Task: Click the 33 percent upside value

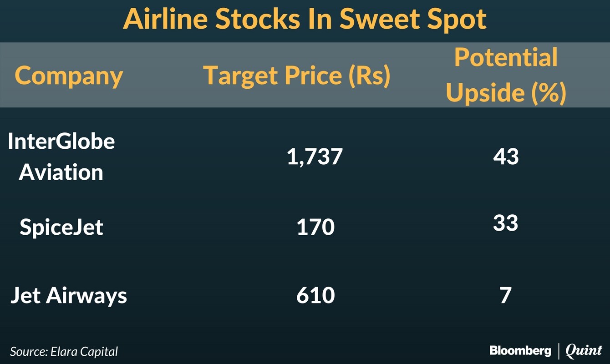Action: pyautogui.click(x=506, y=223)
